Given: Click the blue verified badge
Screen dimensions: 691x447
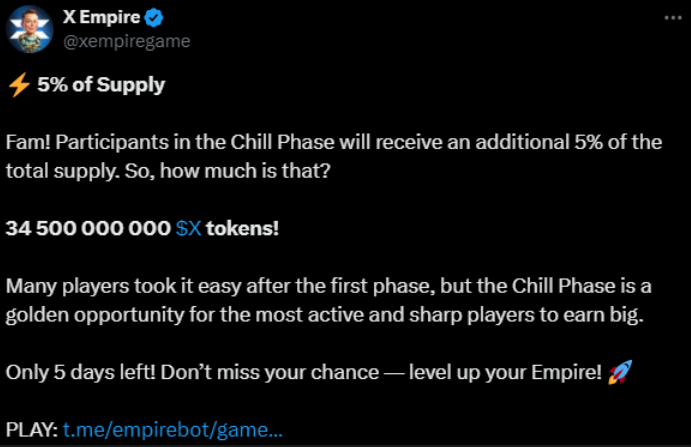Looking at the screenshot, I should [154, 18].
